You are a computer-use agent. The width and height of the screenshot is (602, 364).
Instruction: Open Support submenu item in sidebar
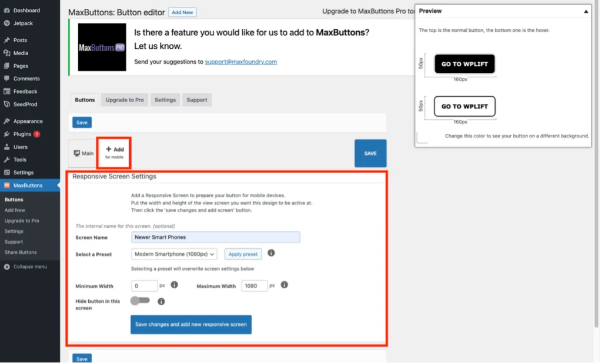click(14, 242)
